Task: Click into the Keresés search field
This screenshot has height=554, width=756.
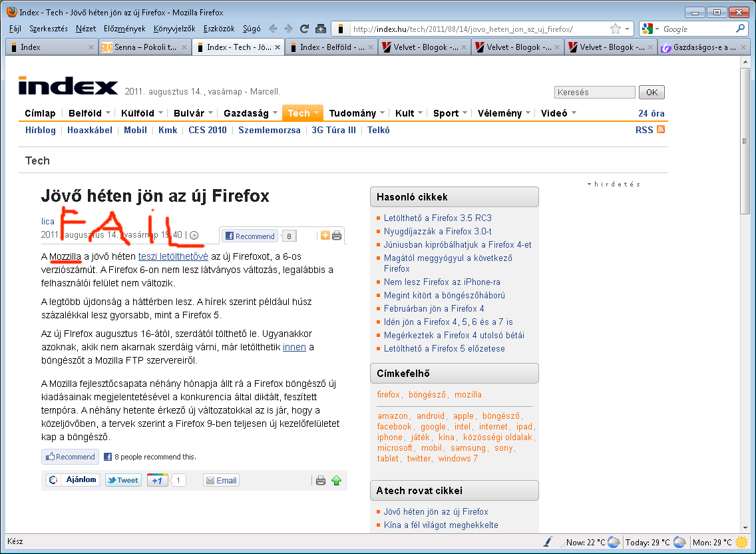Action: tap(594, 92)
